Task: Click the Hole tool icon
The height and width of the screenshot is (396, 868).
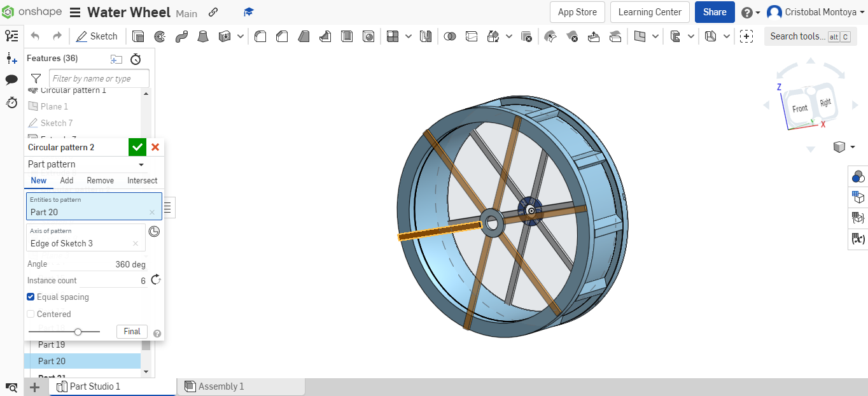Action: click(x=368, y=36)
